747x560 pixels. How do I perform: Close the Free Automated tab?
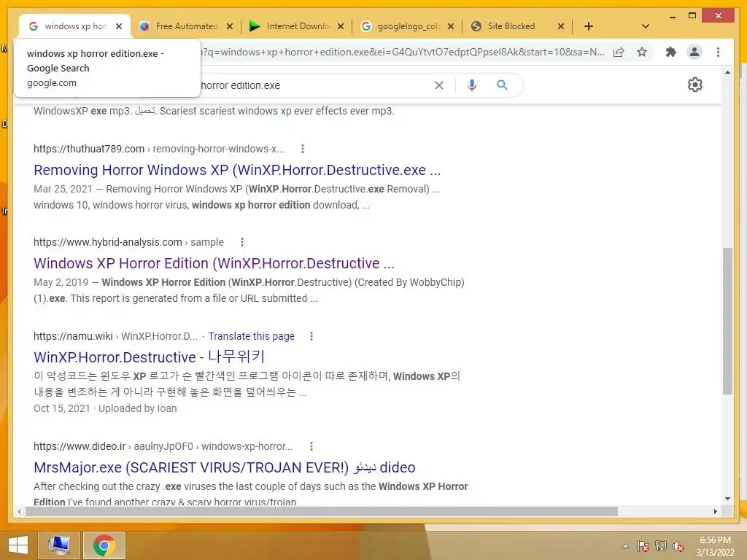(x=230, y=26)
